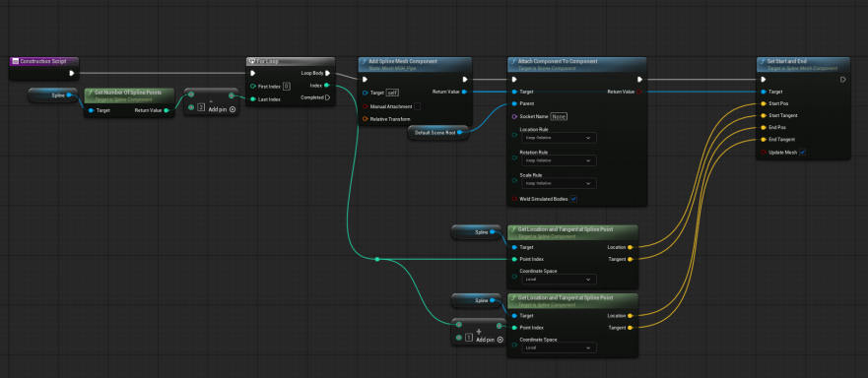868x378 pixels.
Task: Click Return Value pin of Get Number Of Spline Points
Action: tap(167, 110)
